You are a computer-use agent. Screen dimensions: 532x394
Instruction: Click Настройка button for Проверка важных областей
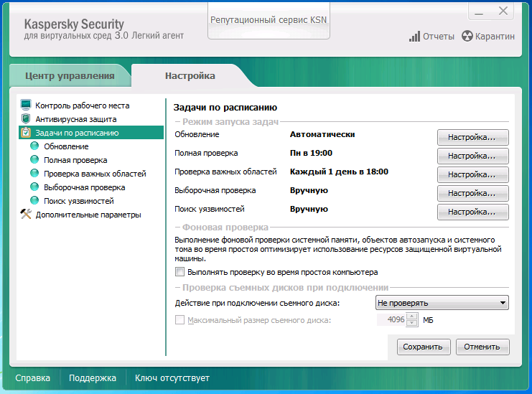(472, 174)
